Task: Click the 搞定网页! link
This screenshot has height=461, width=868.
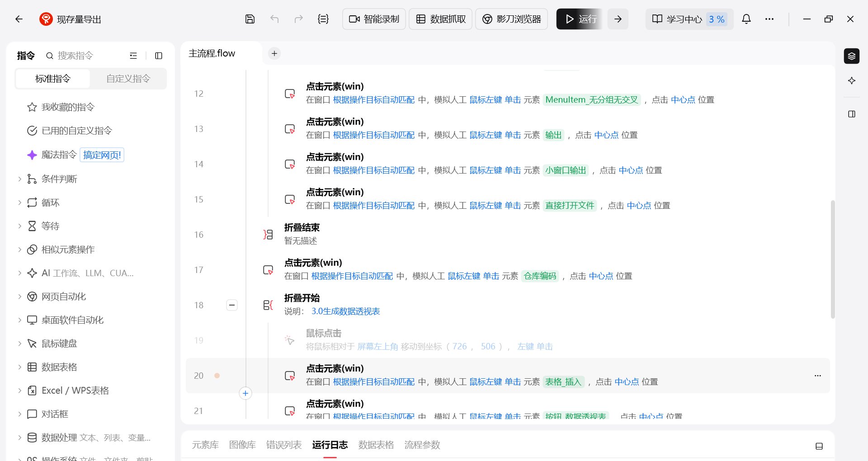Action: click(102, 155)
